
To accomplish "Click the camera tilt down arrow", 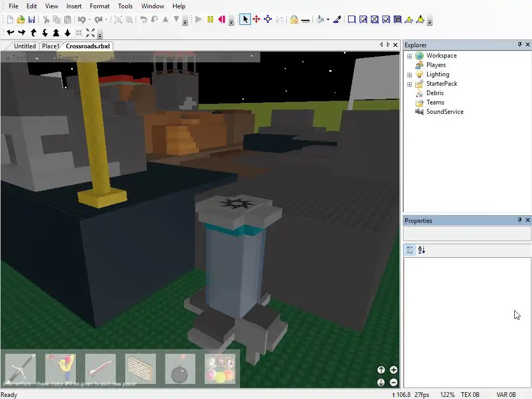I will 45,33.
